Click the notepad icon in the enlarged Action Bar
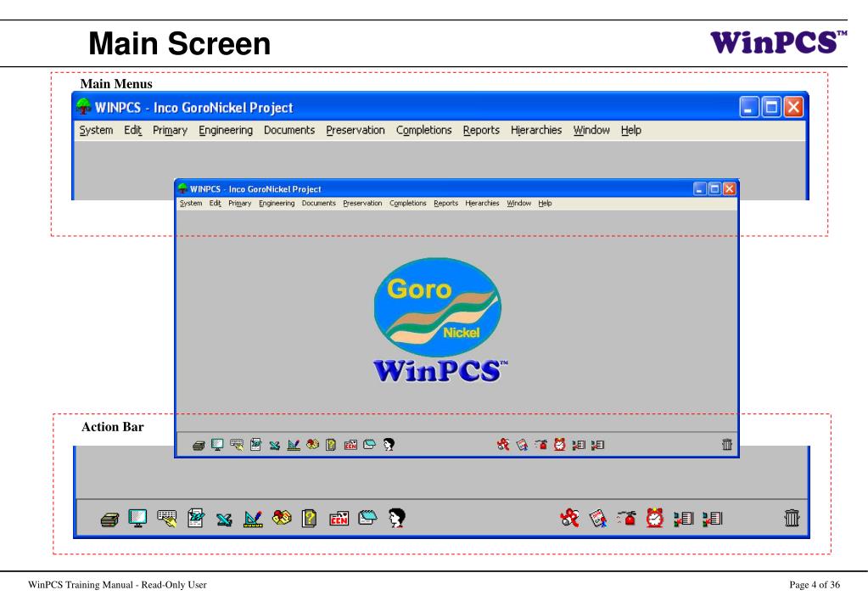 [367, 518]
